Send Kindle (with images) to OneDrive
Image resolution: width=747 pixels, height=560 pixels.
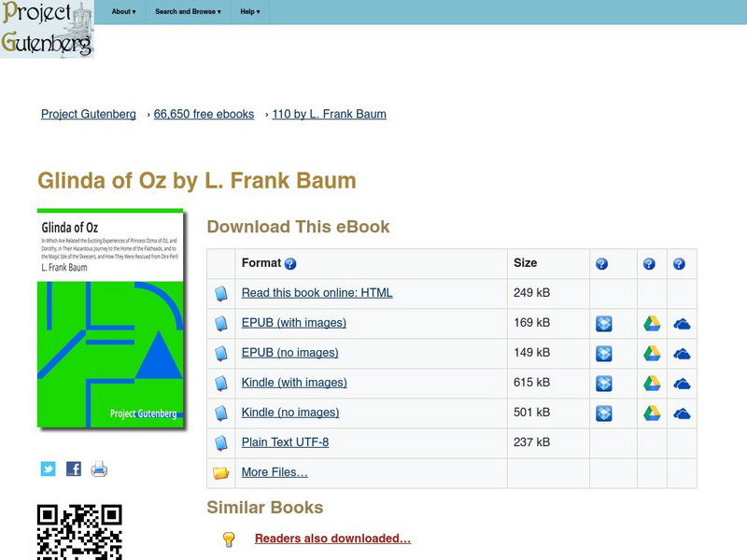pyautogui.click(x=682, y=385)
